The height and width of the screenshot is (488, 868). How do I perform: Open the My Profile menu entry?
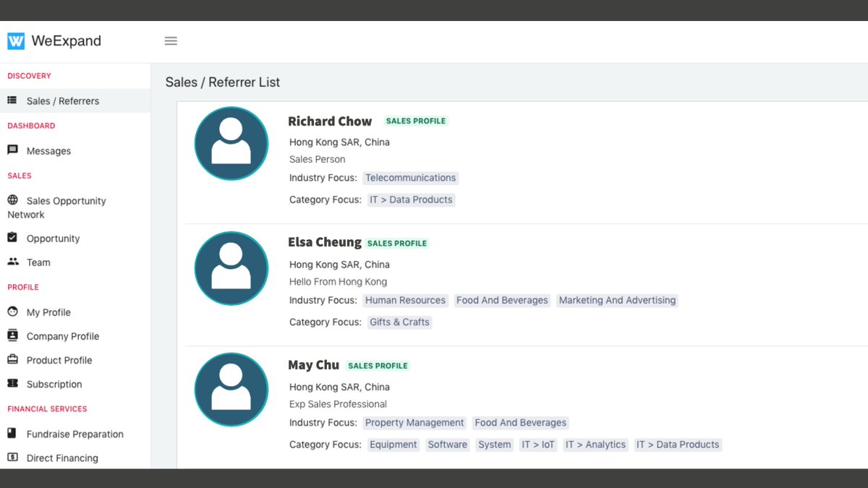(x=47, y=312)
